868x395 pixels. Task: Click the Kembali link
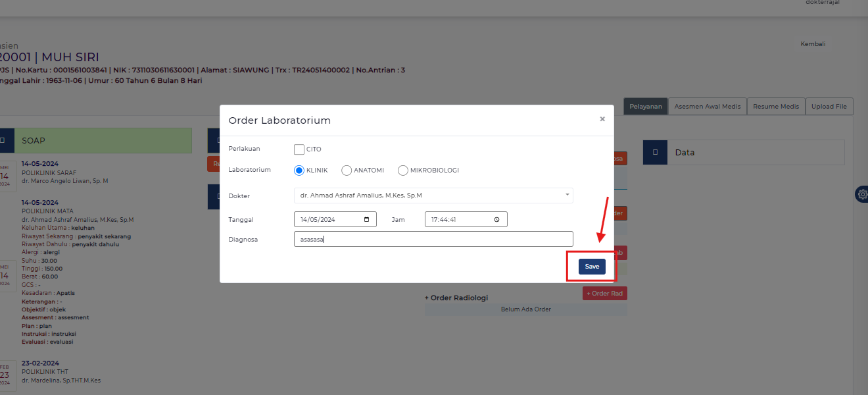click(x=812, y=44)
